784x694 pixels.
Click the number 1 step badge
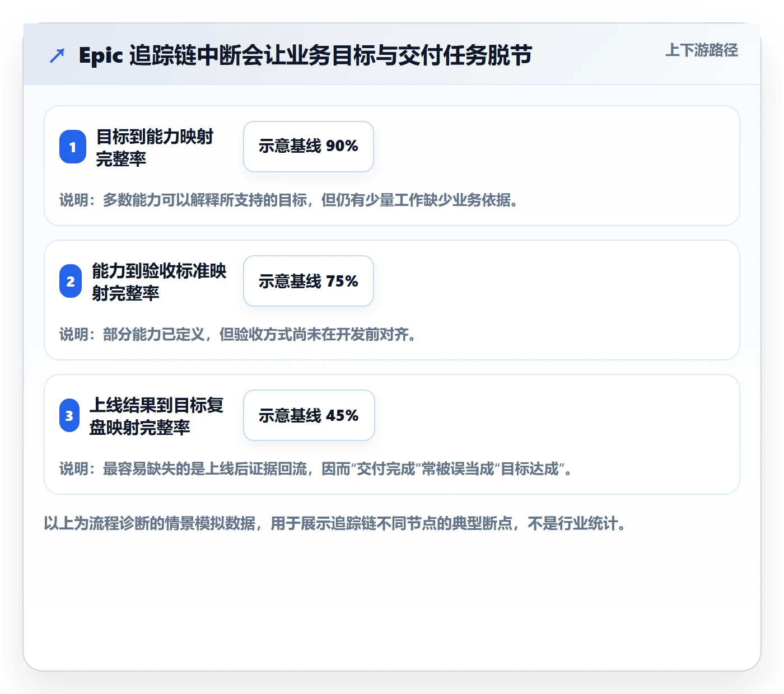tap(73, 147)
